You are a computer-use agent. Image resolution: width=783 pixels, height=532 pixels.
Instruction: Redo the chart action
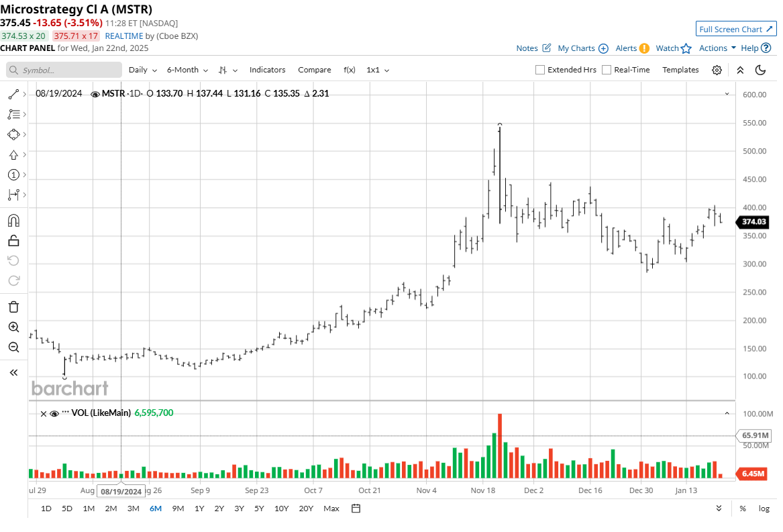(13, 280)
